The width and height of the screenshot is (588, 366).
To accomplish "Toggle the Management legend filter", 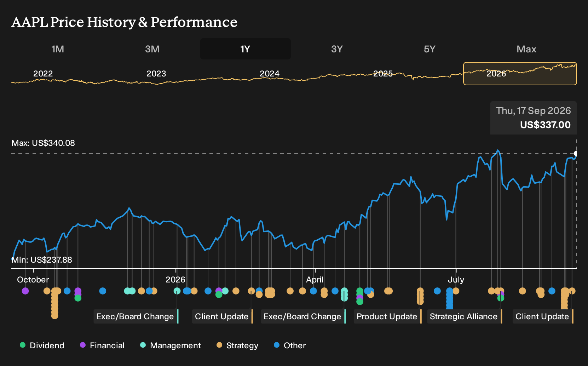I will tap(171, 345).
